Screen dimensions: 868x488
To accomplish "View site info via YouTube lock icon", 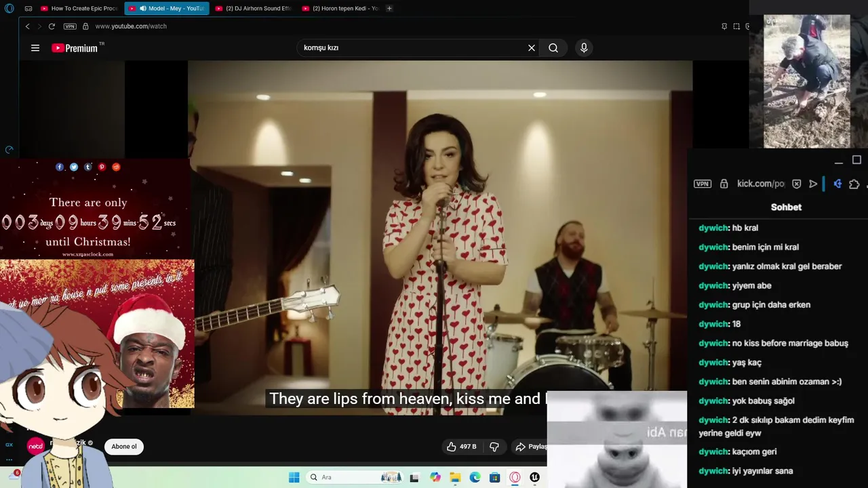I will click(85, 26).
